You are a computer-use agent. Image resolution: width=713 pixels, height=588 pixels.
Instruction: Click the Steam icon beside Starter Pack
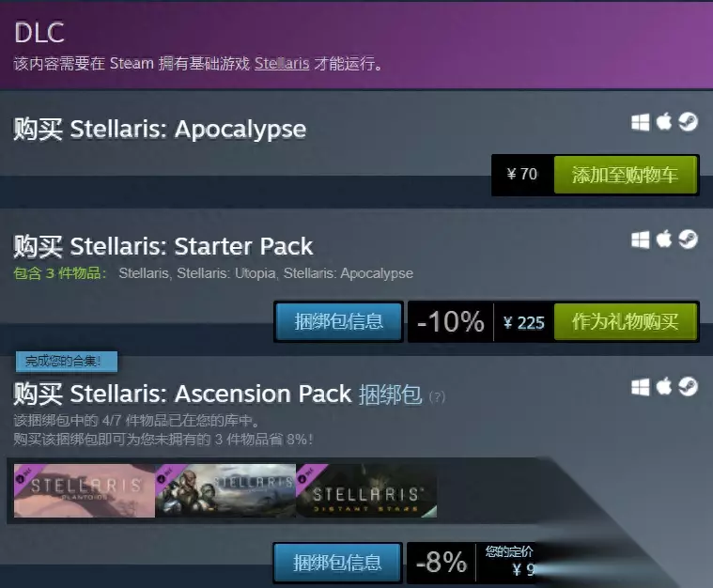click(x=688, y=240)
